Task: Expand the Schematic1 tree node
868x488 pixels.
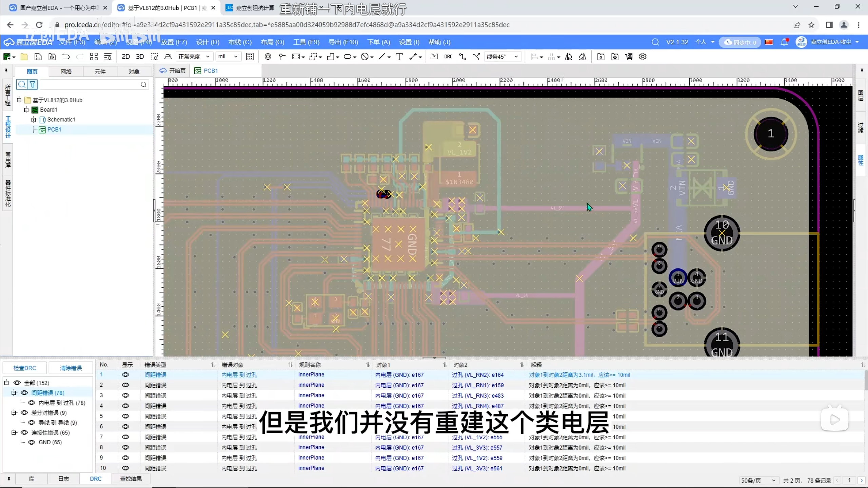Action: point(34,120)
